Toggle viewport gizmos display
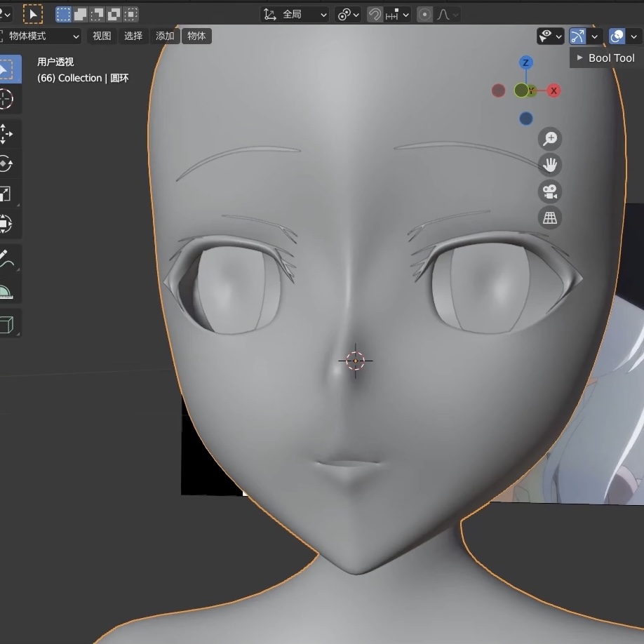Viewport: 644px width, 644px height. pos(577,36)
